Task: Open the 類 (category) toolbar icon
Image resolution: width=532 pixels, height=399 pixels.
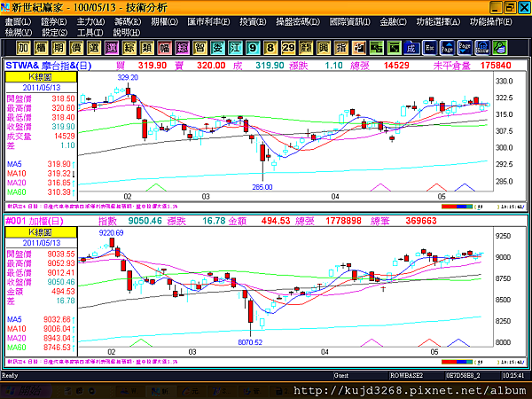Action: point(146,48)
